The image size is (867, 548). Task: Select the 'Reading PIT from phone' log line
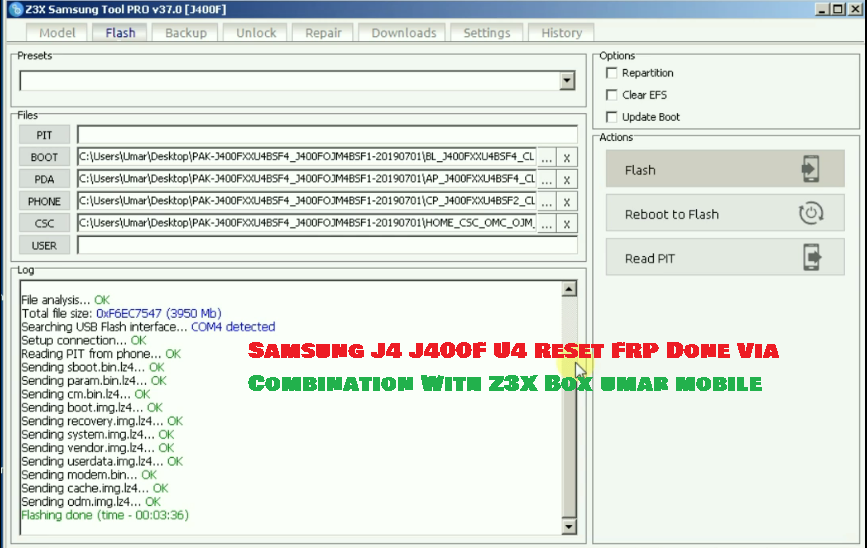[x=101, y=354]
